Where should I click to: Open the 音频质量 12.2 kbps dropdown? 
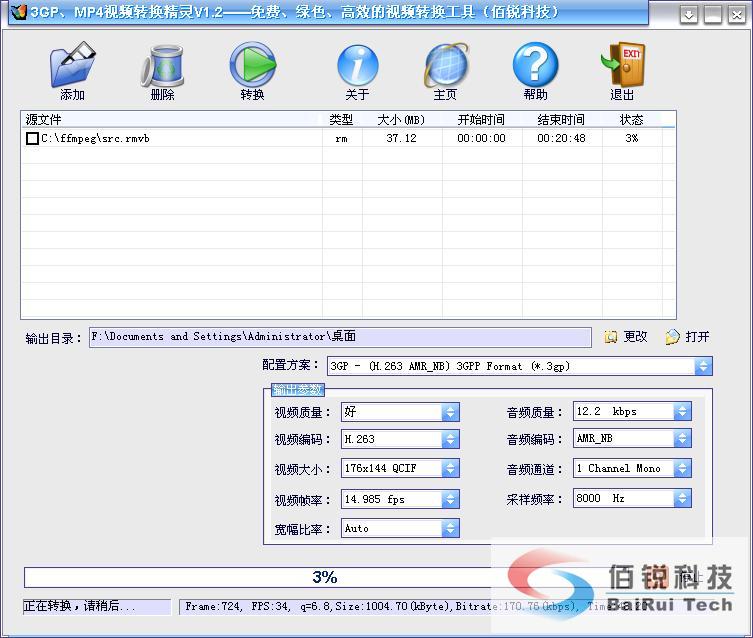pyautogui.click(x=682, y=411)
